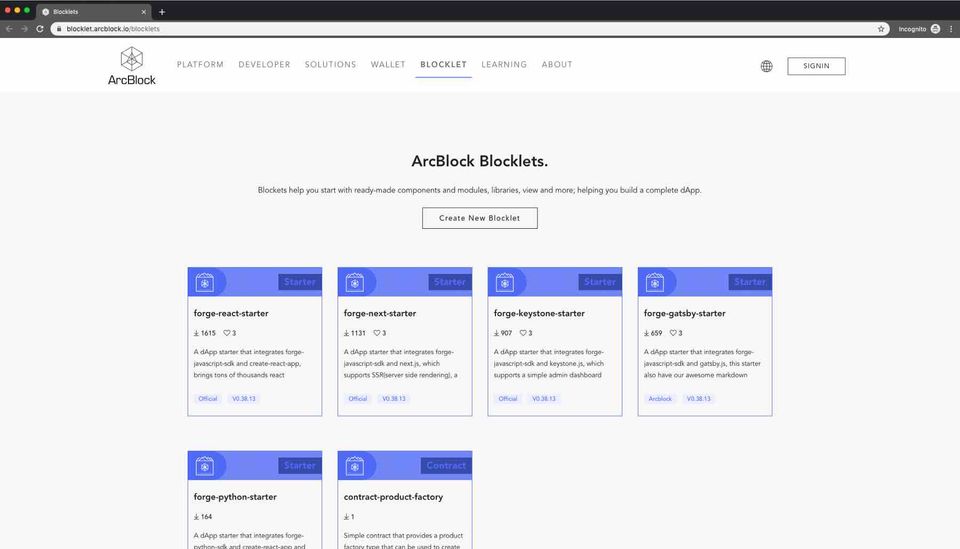This screenshot has height=549, width=960.
Task: Click Create New Blocklet button
Action: tap(479, 218)
